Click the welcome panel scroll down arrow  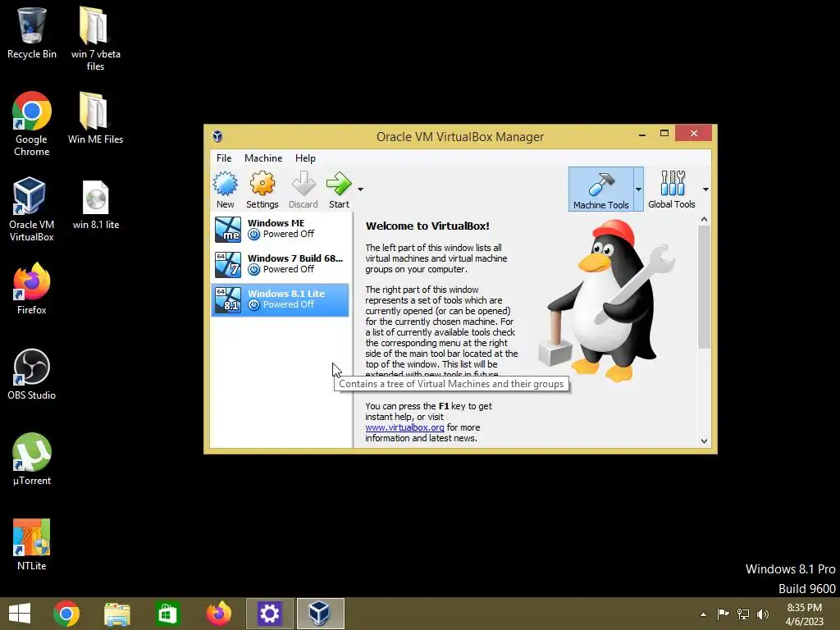click(704, 441)
